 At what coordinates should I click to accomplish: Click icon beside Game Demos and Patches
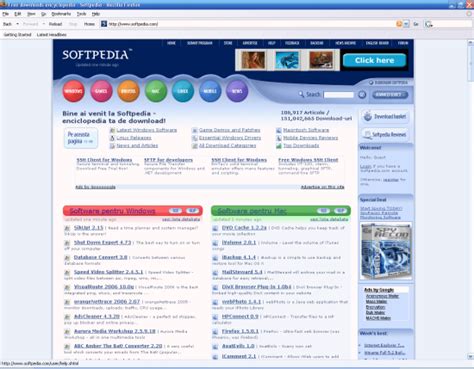click(195, 130)
